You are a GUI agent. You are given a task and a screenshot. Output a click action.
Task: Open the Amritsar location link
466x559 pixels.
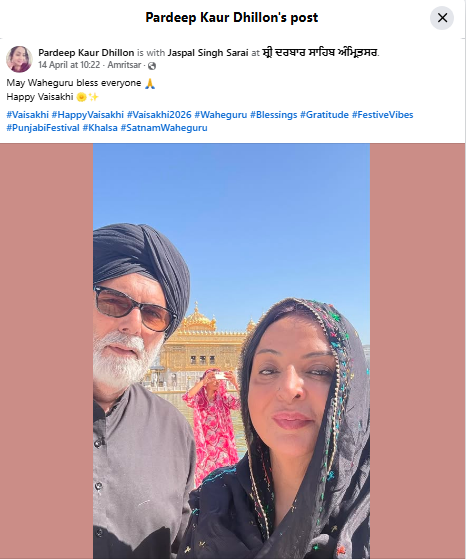pyautogui.click(x=124, y=65)
